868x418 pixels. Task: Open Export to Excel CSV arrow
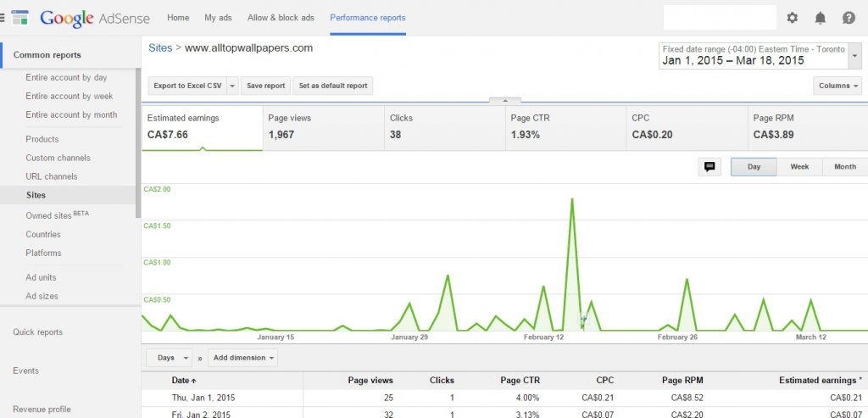click(x=232, y=86)
